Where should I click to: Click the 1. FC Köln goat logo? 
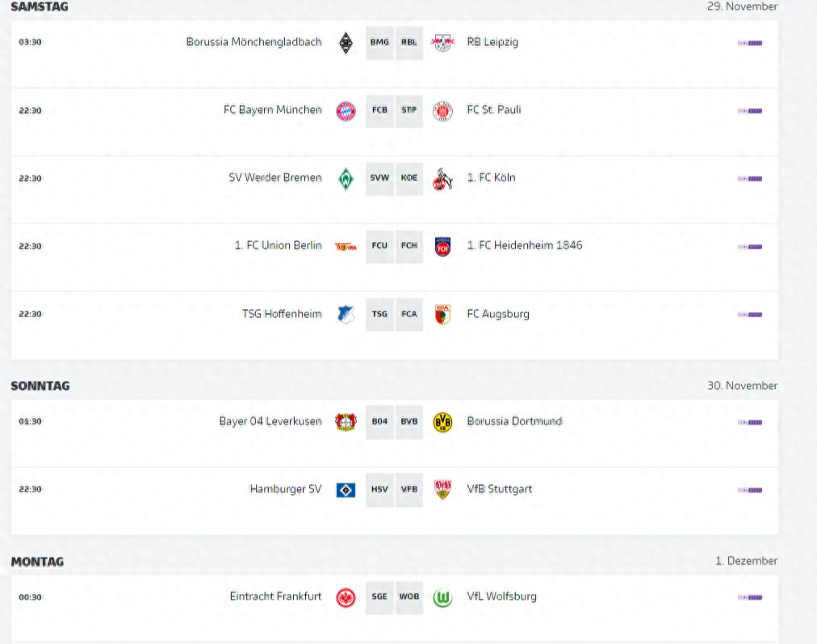point(442,178)
